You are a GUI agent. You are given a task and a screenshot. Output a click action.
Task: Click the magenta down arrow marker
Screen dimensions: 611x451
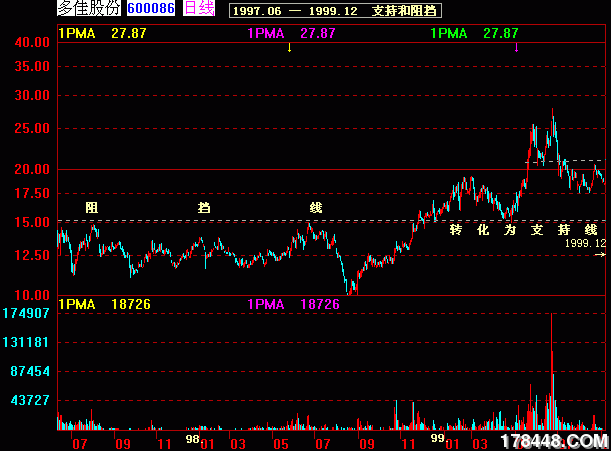516,47
